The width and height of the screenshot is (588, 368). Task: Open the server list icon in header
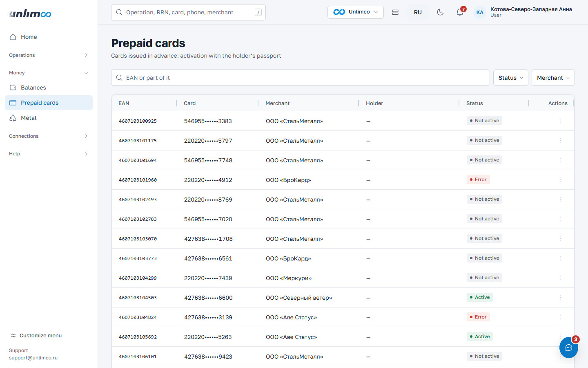click(x=395, y=12)
